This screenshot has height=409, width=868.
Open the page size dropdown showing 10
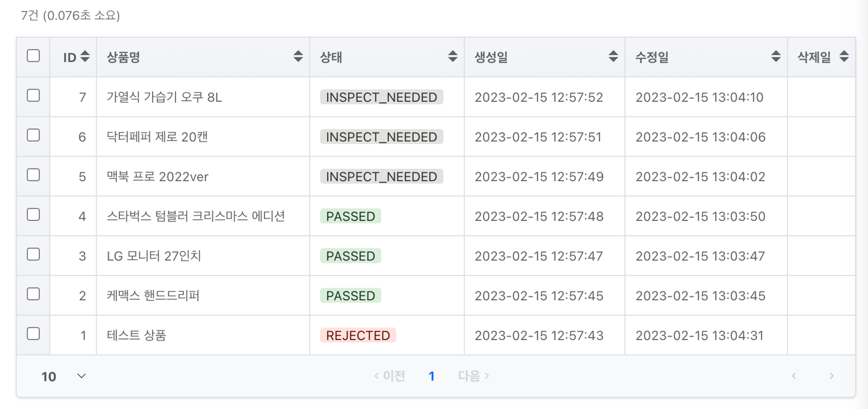(x=64, y=377)
